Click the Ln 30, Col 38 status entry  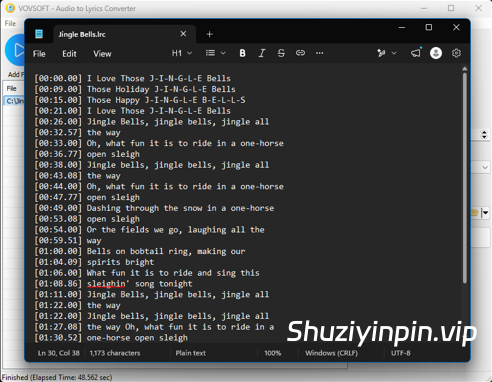[x=58, y=353]
